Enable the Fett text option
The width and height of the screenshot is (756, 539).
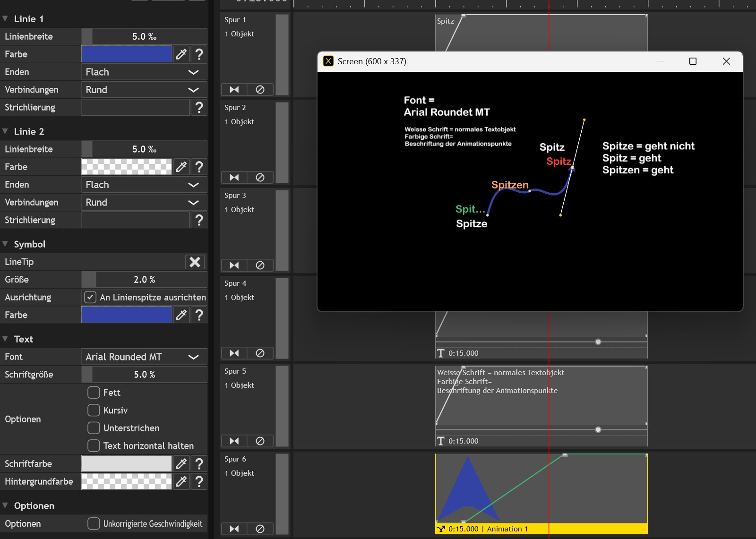(94, 393)
